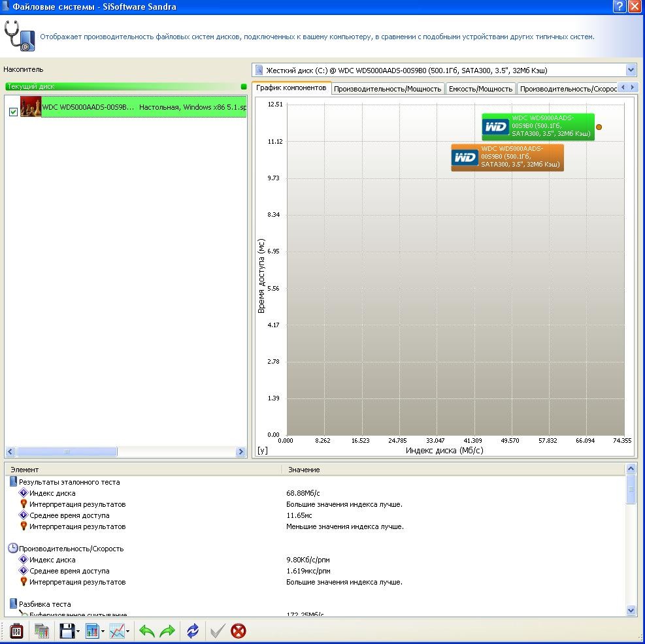Click right arrow of disk list scrollbar
The width and height of the screenshot is (645, 644).
tap(241, 451)
